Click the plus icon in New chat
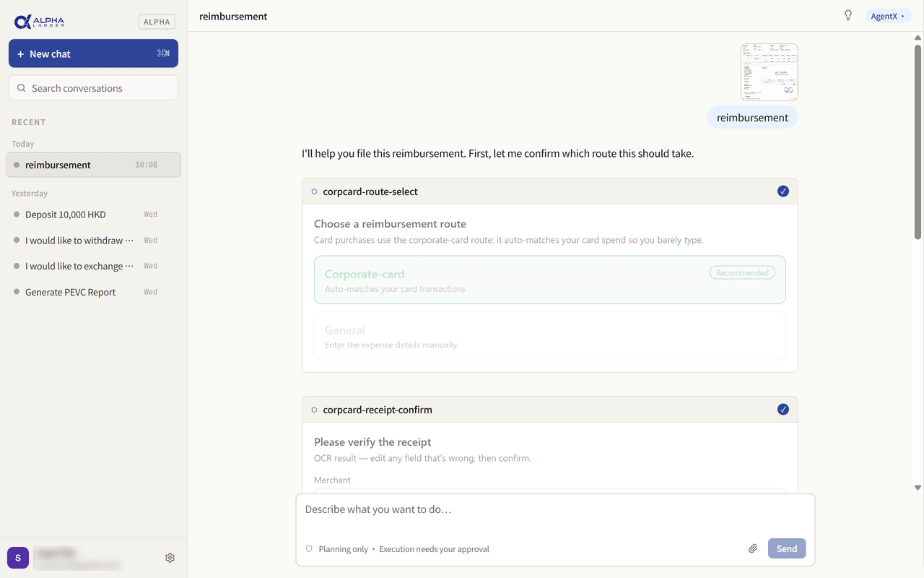This screenshot has height=578, width=924. (21, 54)
